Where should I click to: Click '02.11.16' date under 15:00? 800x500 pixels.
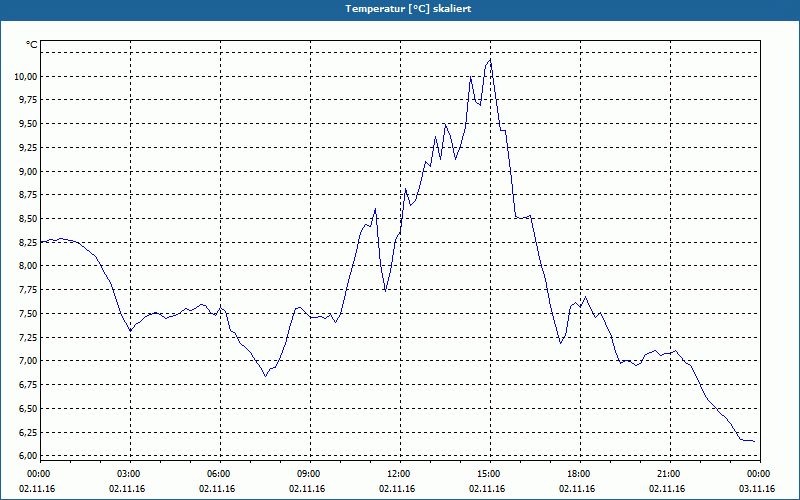pos(487,489)
